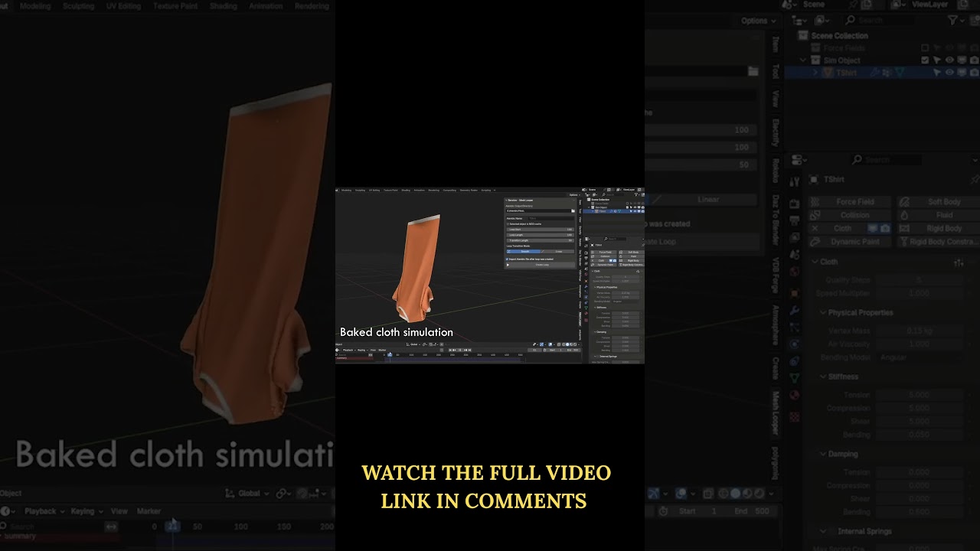Open Material properties tab in enlarged dimmed panel
980x551 pixels.
click(795, 396)
